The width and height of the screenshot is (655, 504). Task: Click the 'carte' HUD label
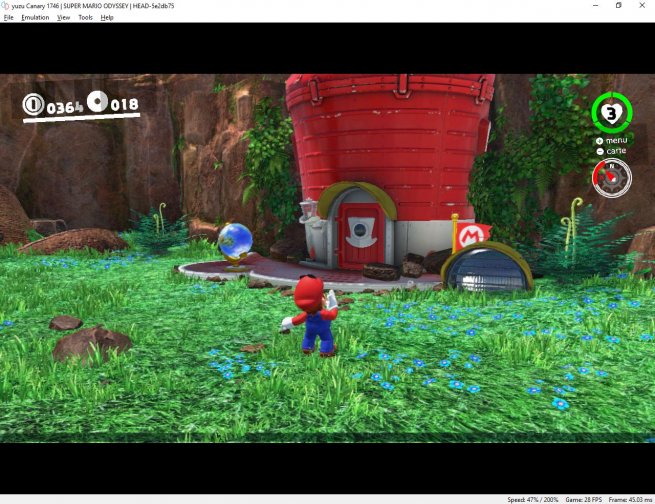[616, 151]
